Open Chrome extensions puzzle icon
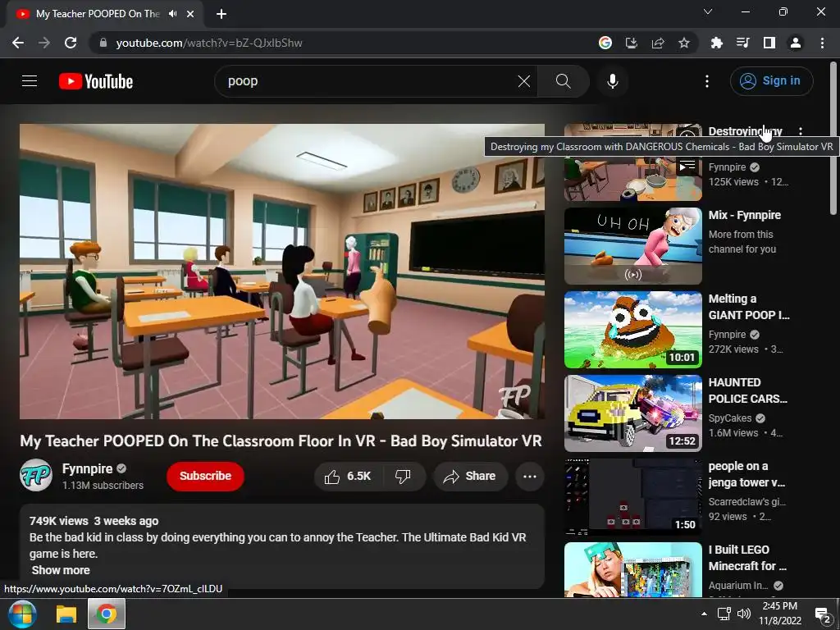Viewport: 840px width, 630px height. 717,43
